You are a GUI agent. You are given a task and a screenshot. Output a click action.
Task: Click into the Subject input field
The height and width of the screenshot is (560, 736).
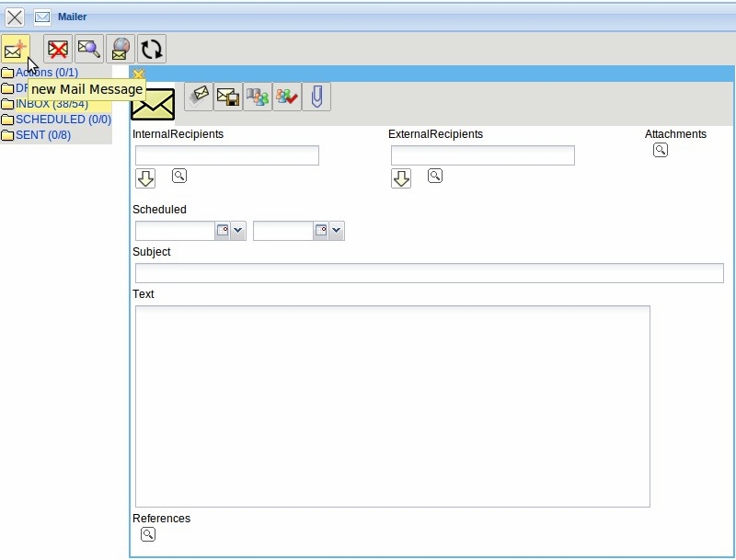429,273
